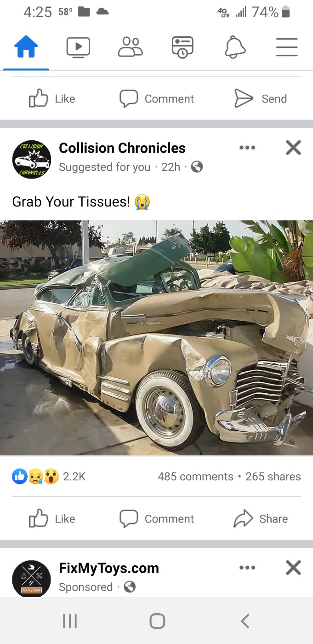Image resolution: width=313 pixels, height=644 pixels.
Task: Hide the Collision Chronicles suggested post
Action: click(293, 148)
